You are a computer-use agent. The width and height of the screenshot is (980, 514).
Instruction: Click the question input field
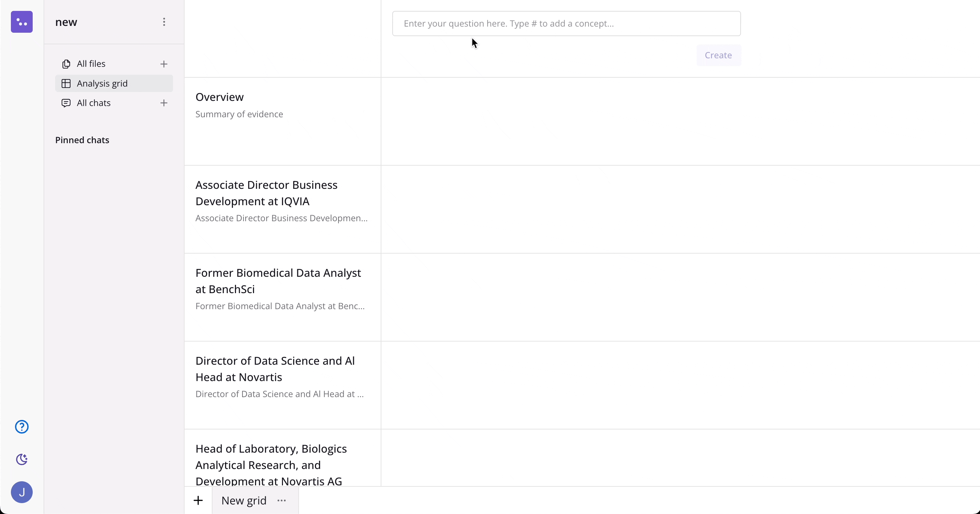pyautogui.click(x=566, y=24)
